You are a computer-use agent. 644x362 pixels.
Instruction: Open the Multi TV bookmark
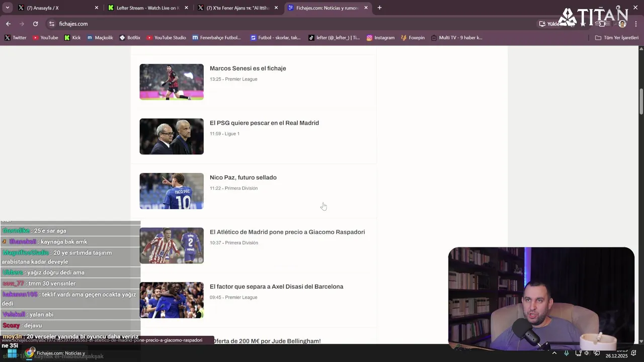pyautogui.click(x=456, y=38)
